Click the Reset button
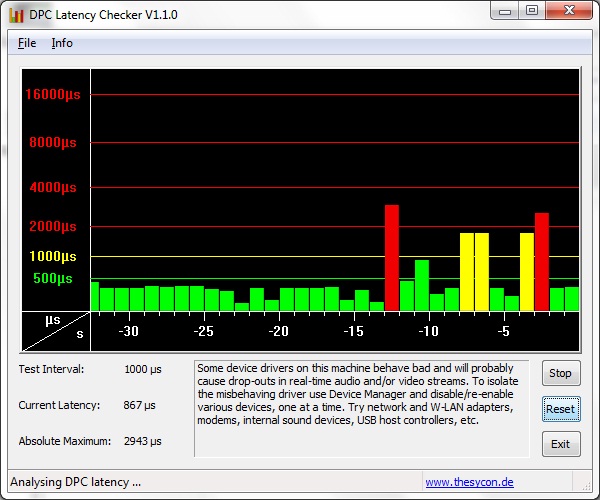 click(561, 409)
